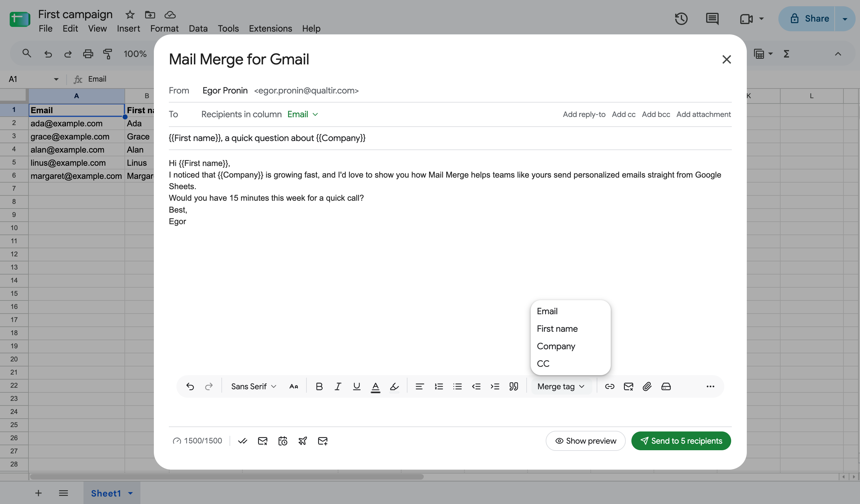860x504 pixels.
Task: Open the schedule send calendar icon
Action: click(283, 441)
